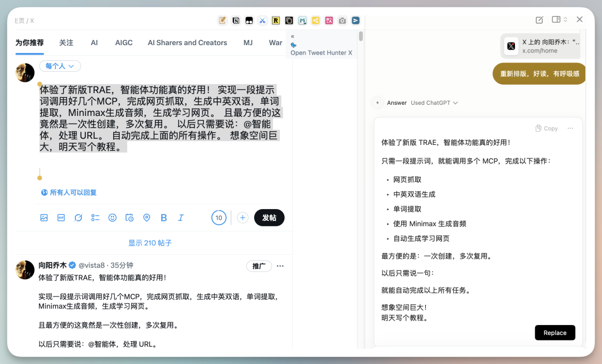Click the character count progress ring

219,218
